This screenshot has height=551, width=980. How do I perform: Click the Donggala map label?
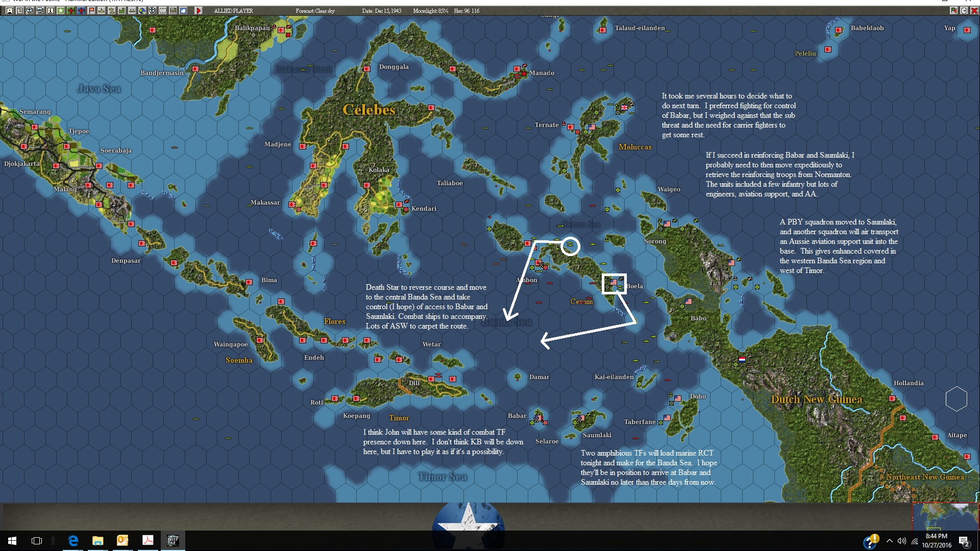tap(394, 67)
